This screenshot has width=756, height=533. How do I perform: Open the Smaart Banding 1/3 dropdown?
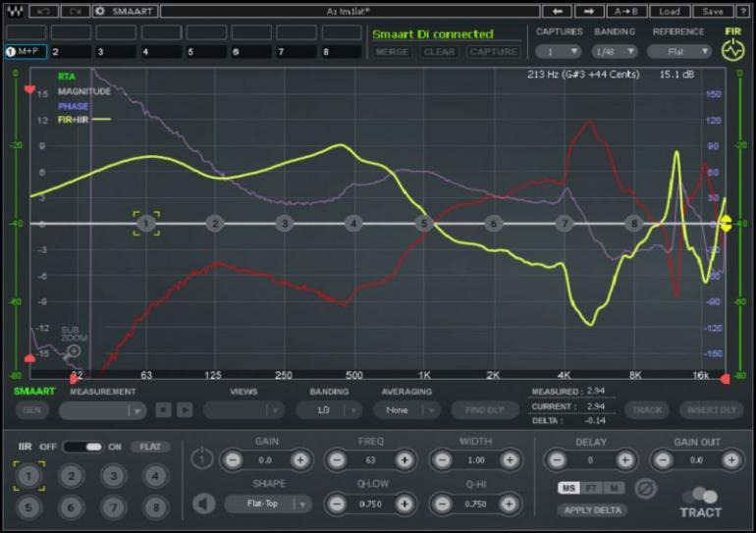coord(329,410)
